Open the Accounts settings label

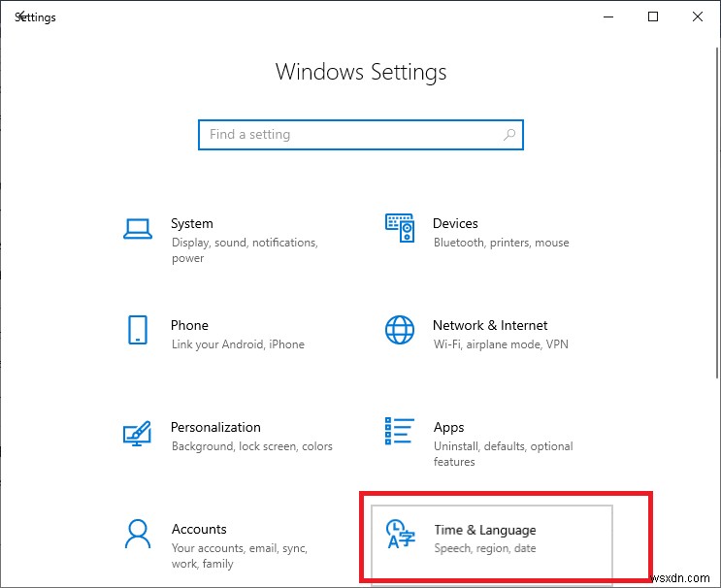(x=199, y=529)
